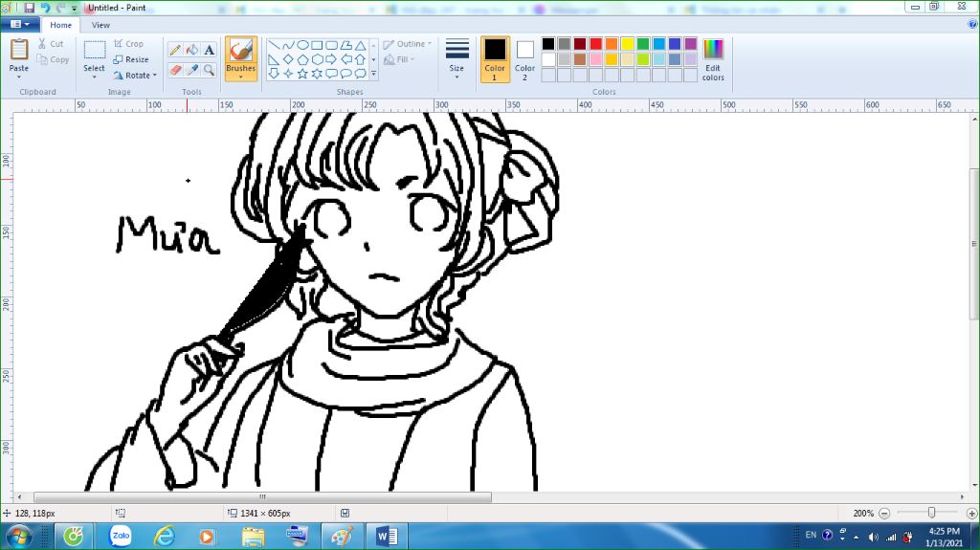Open Paint Help question mark icon
Screen dimensions: 980x550
point(972,24)
